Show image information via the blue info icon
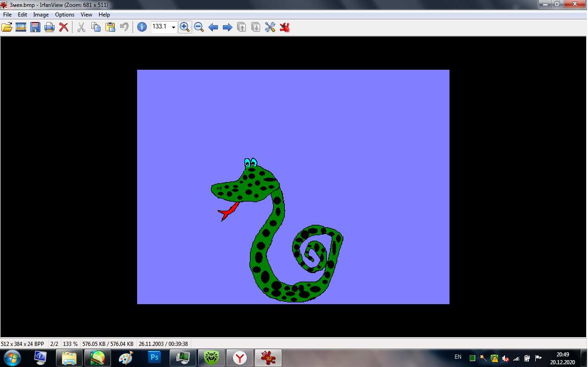This screenshot has width=588, height=367. [142, 27]
